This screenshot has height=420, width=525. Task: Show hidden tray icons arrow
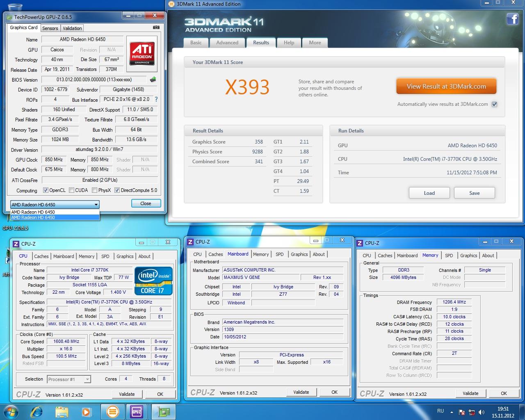tap(452, 412)
